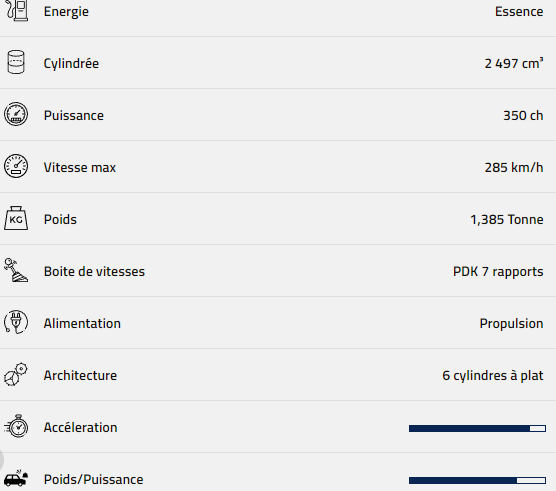
Task: Click the fuel pump Energie icon
Action: (16, 11)
